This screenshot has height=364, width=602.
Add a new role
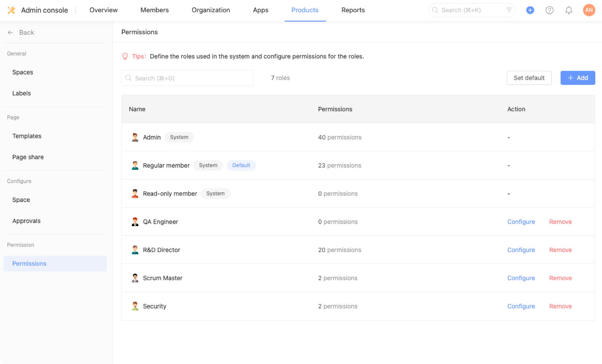point(577,78)
